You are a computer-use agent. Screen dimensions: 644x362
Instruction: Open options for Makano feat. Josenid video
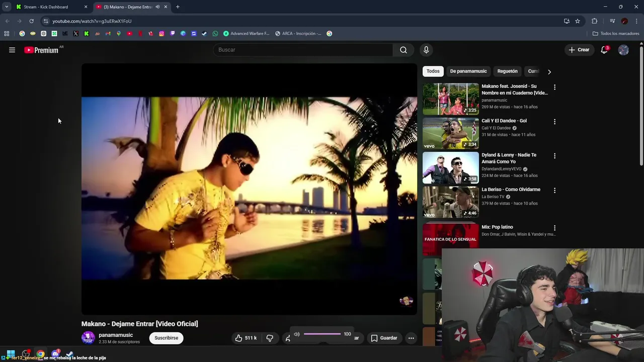coord(554,87)
